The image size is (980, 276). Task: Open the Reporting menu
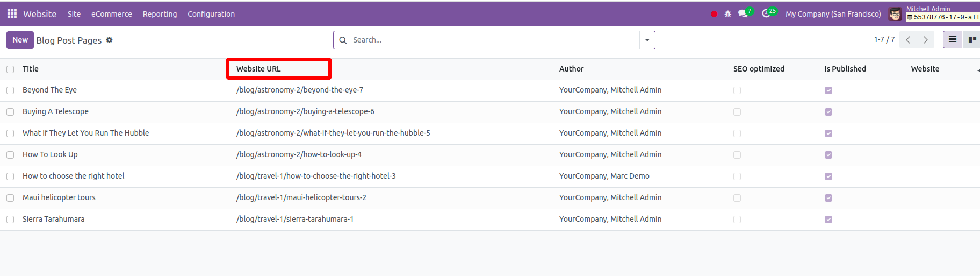coord(160,14)
